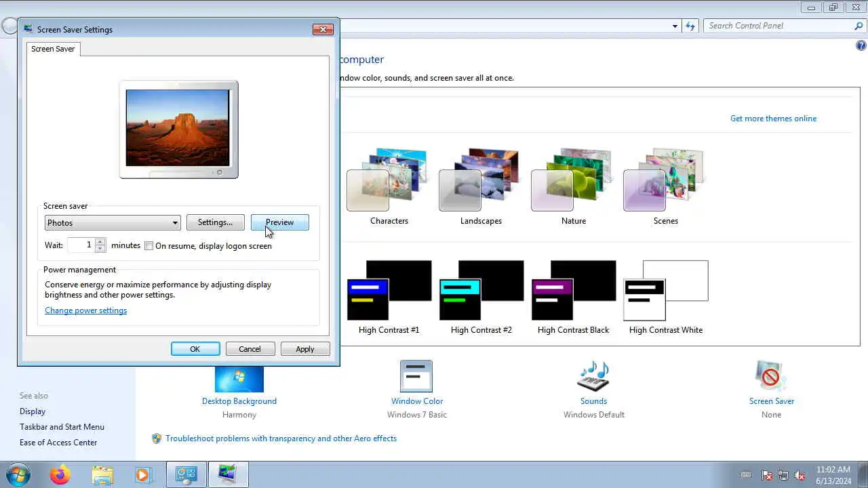Open the Window Color icon

point(416,376)
